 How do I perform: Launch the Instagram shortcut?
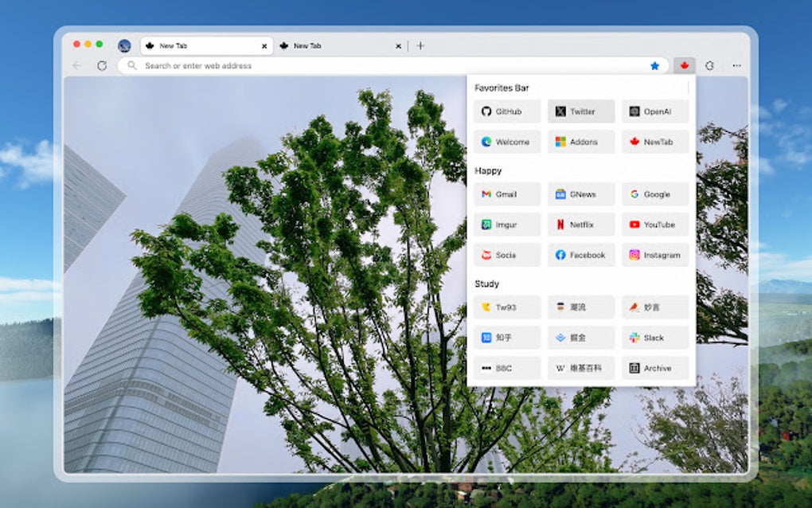pyautogui.click(x=654, y=255)
